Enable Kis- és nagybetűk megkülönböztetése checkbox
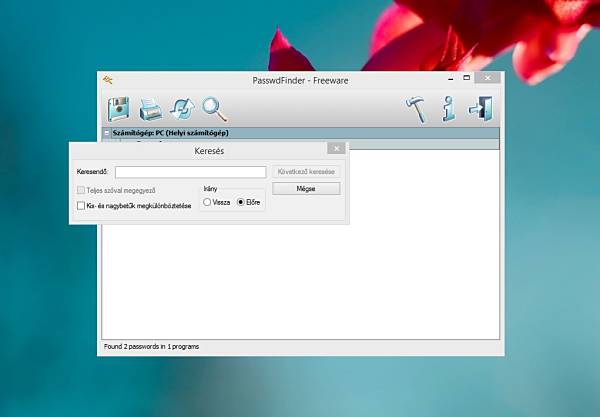 click(x=81, y=206)
